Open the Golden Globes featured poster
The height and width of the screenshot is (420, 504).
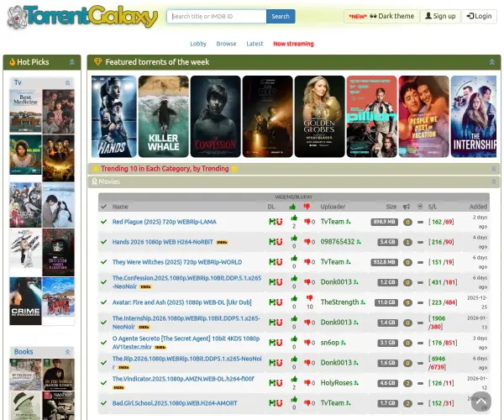point(319,117)
